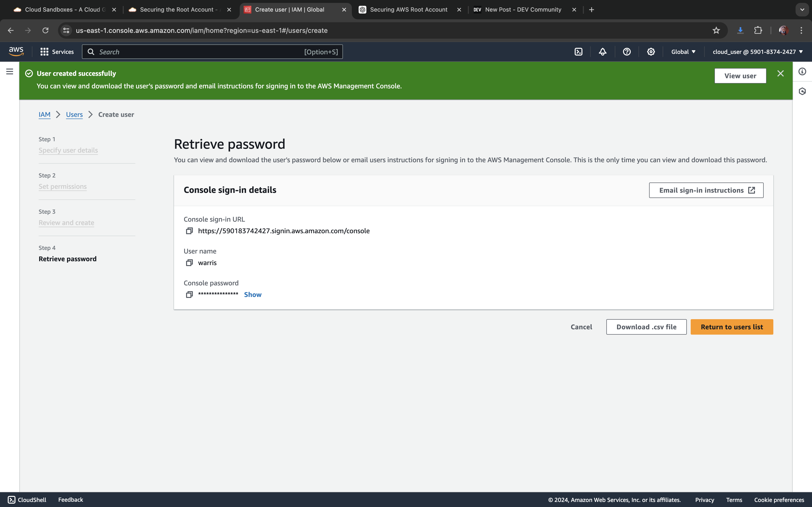The height and width of the screenshot is (507, 812).
Task: Open the notifications bell
Action: coord(603,52)
